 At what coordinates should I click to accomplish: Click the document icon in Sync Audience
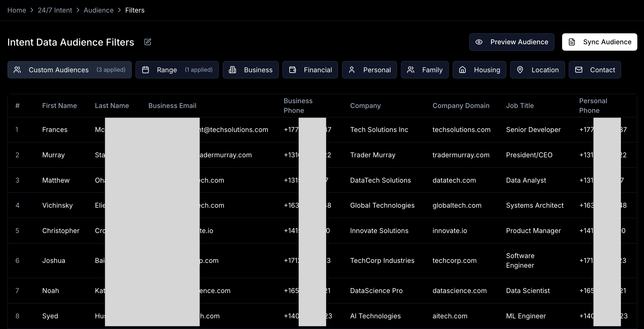[x=572, y=42]
